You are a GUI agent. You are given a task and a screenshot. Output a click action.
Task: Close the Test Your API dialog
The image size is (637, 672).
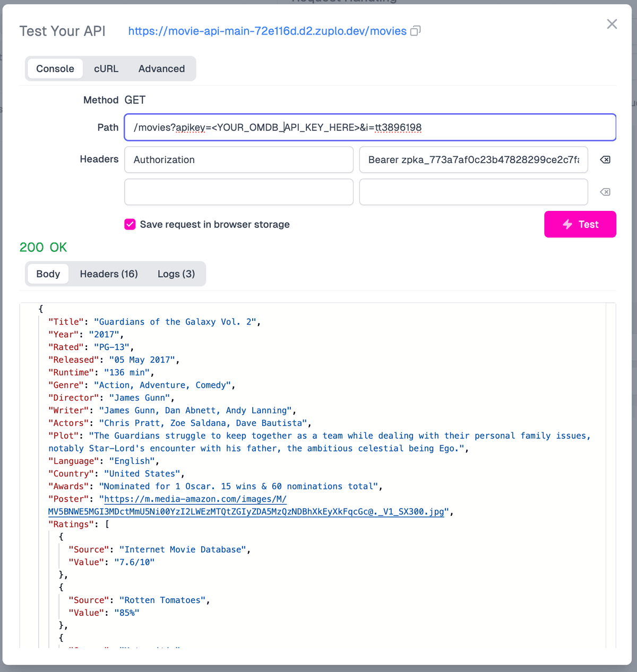pos(612,24)
